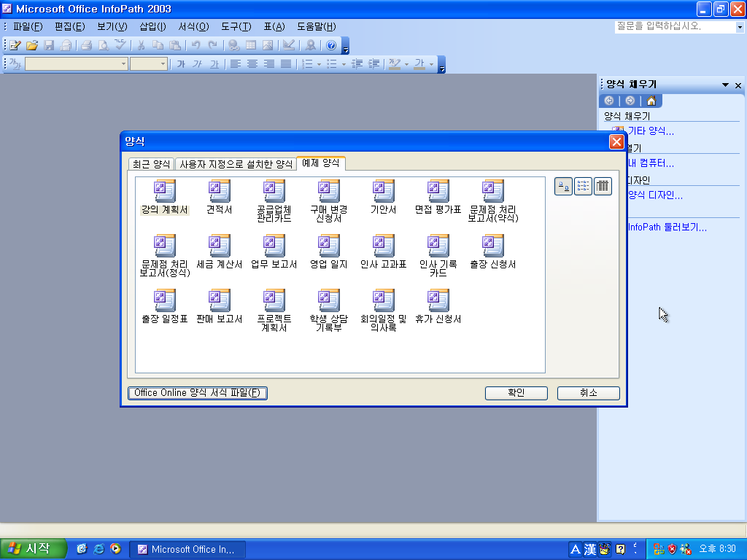Expand the standard toolbar options chevron

346,46
